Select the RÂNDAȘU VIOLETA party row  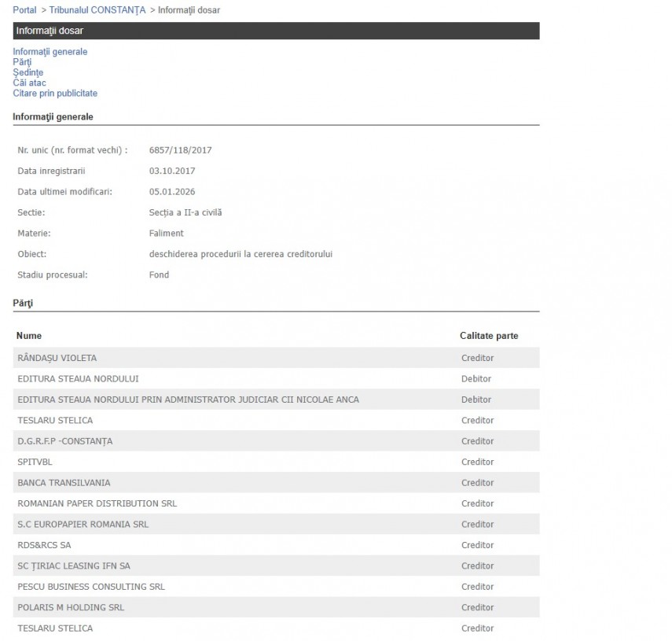click(x=57, y=358)
